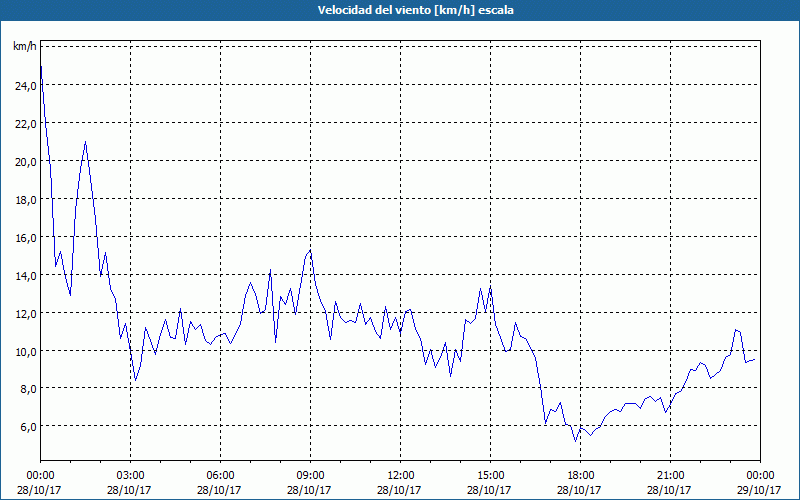Click the 06:00 time axis label
The width and height of the screenshot is (800, 500).
pos(220,476)
